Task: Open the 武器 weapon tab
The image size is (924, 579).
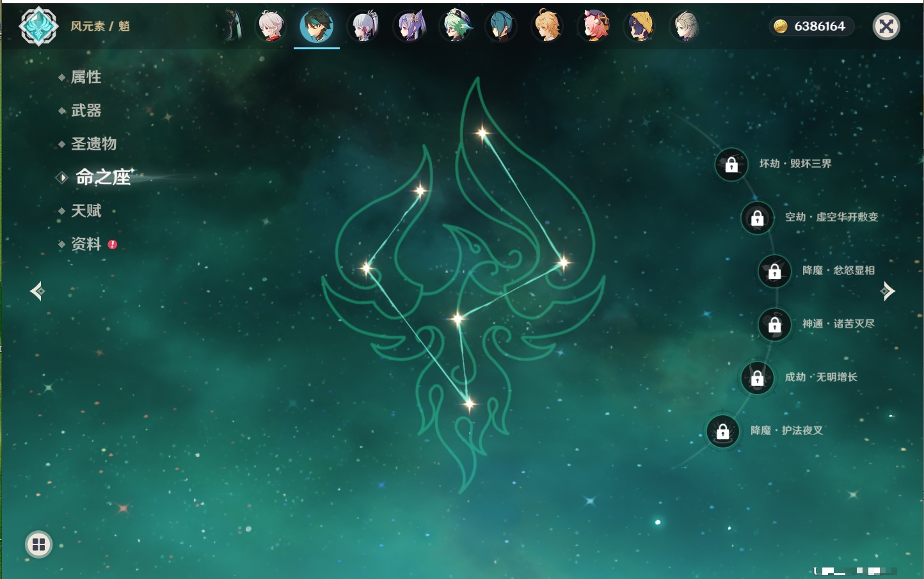Action: [86, 111]
